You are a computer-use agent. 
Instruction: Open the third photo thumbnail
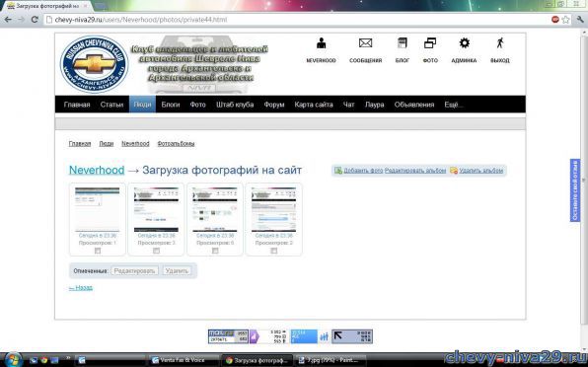tap(215, 210)
